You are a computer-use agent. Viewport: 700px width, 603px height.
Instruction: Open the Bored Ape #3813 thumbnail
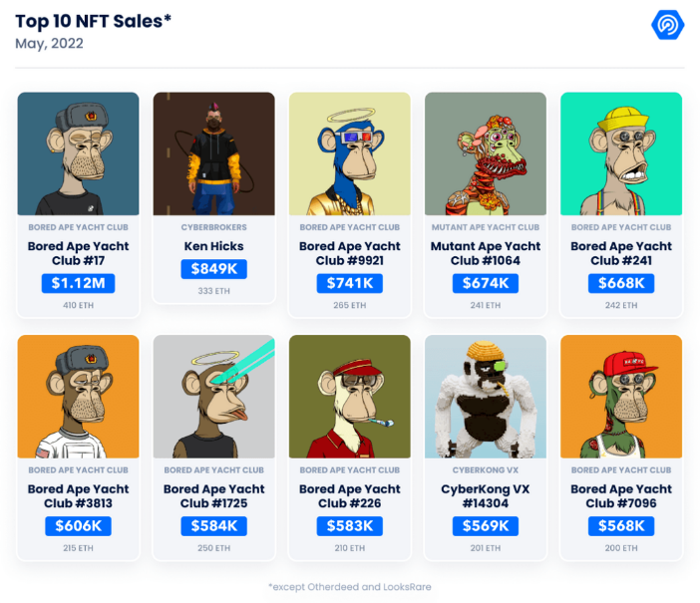coord(78,397)
